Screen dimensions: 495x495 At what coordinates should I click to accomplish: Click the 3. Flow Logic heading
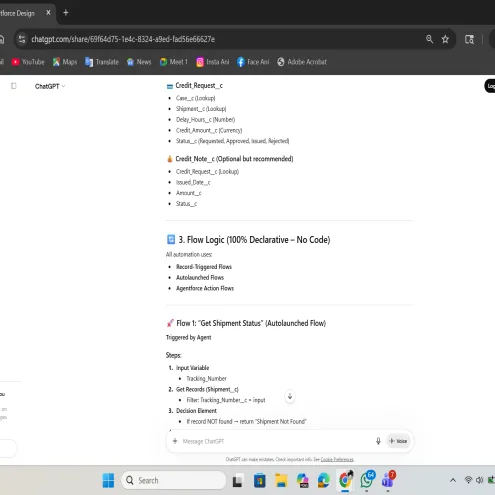click(254, 240)
